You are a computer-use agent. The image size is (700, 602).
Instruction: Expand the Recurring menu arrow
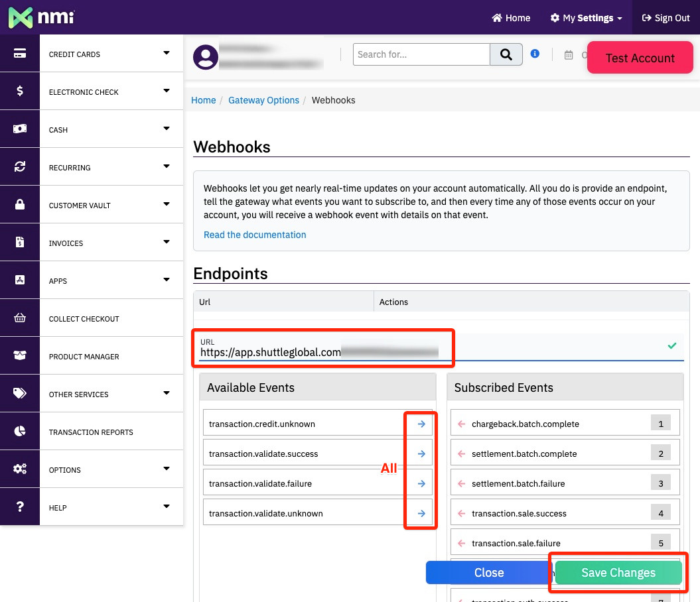pos(167,166)
